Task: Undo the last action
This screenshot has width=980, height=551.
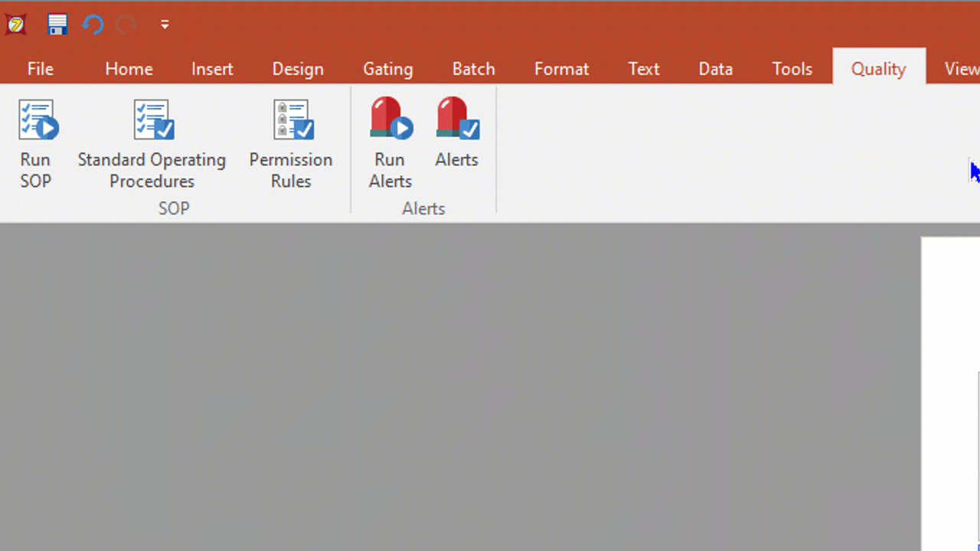Action: click(x=93, y=24)
